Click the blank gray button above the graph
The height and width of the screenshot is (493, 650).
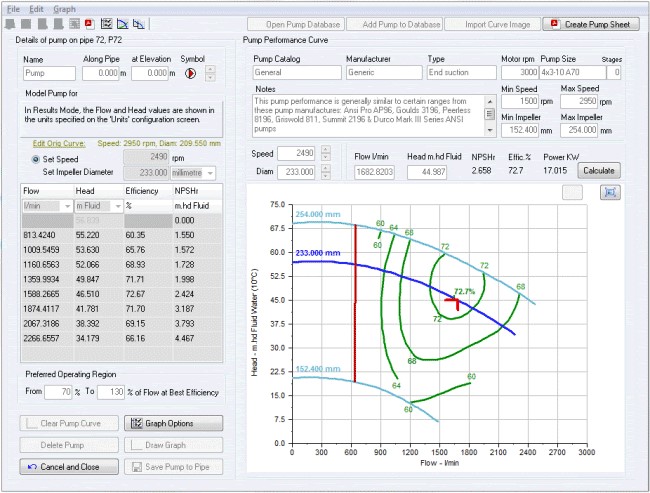(x=574, y=190)
